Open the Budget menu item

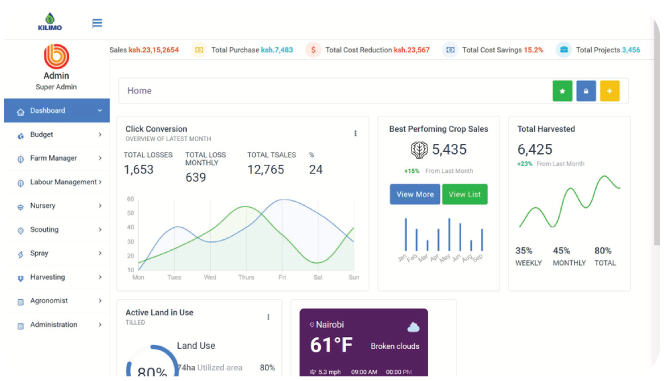tap(57, 135)
